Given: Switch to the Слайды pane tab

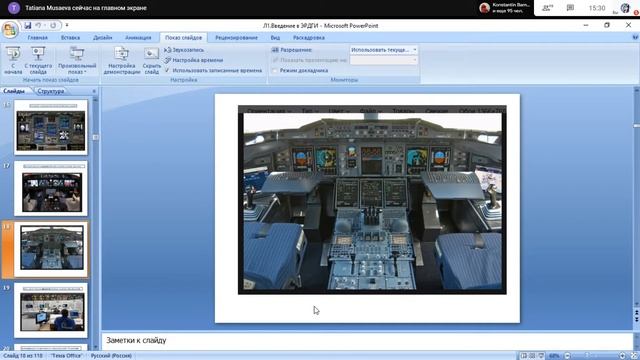Looking at the screenshot, I should [x=14, y=91].
